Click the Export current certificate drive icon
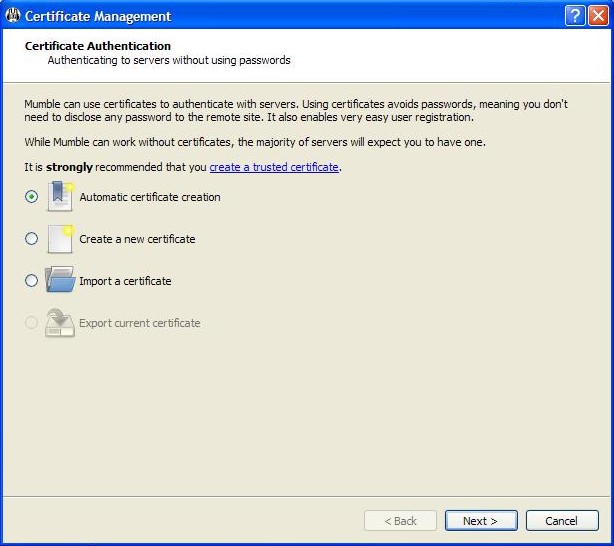Screen dimensions: 614x546 [60, 323]
